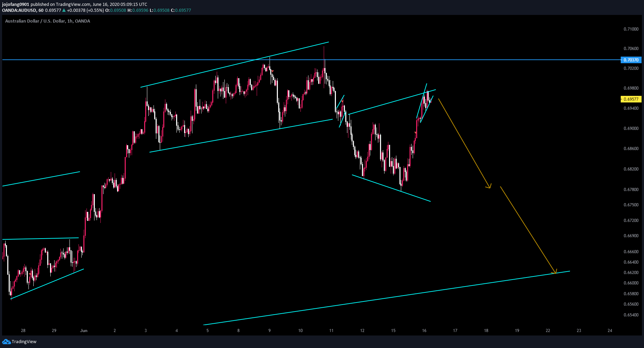Click the 0.66000 price axis label
644x348 pixels.
point(631,283)
